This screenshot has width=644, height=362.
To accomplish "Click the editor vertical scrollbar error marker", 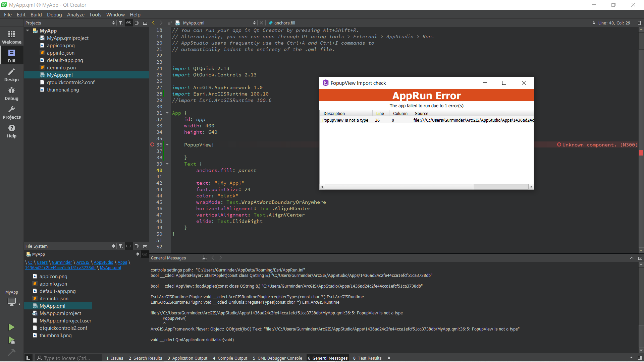I will pos(641,153).
